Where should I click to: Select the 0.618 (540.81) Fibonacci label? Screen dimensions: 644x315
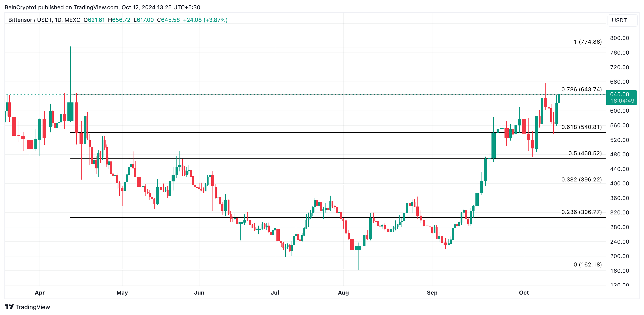coord(581,127)
